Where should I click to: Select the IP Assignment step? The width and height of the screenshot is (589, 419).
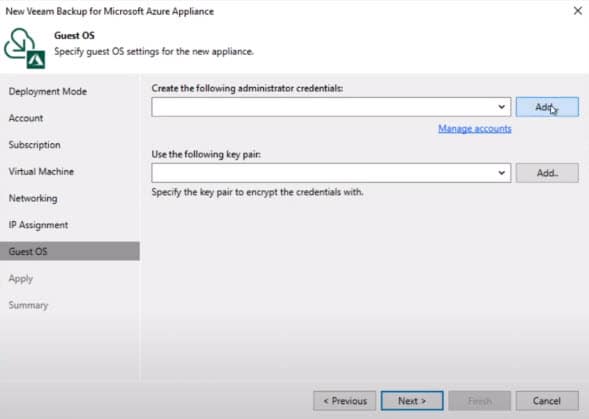[x=38, y=225]
